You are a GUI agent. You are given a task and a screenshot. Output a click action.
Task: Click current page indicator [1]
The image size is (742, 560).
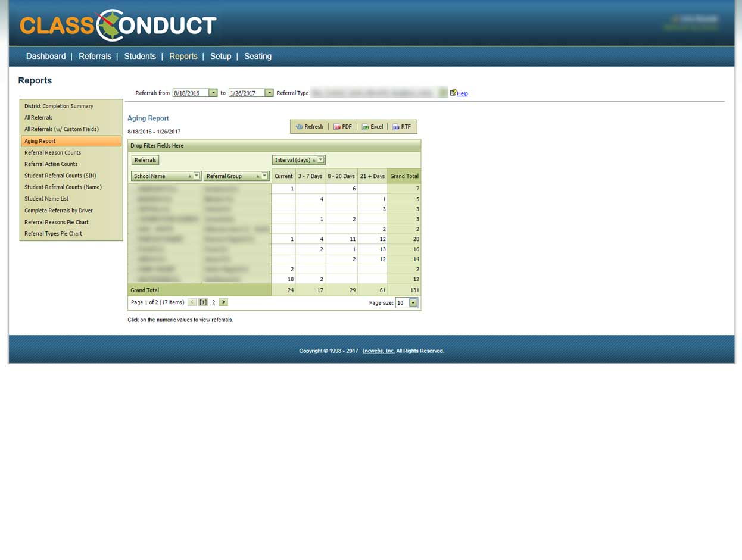point(203,302)
